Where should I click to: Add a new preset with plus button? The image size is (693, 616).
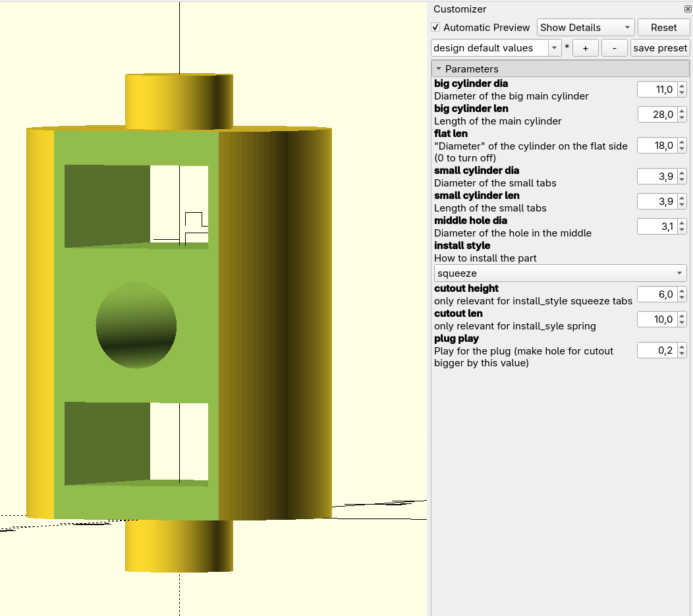pos(586,47)
